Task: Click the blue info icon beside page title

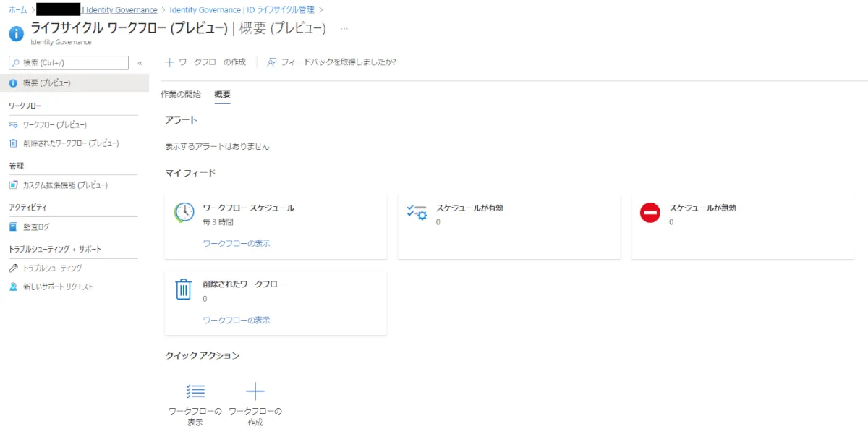Action: [16, 33]
